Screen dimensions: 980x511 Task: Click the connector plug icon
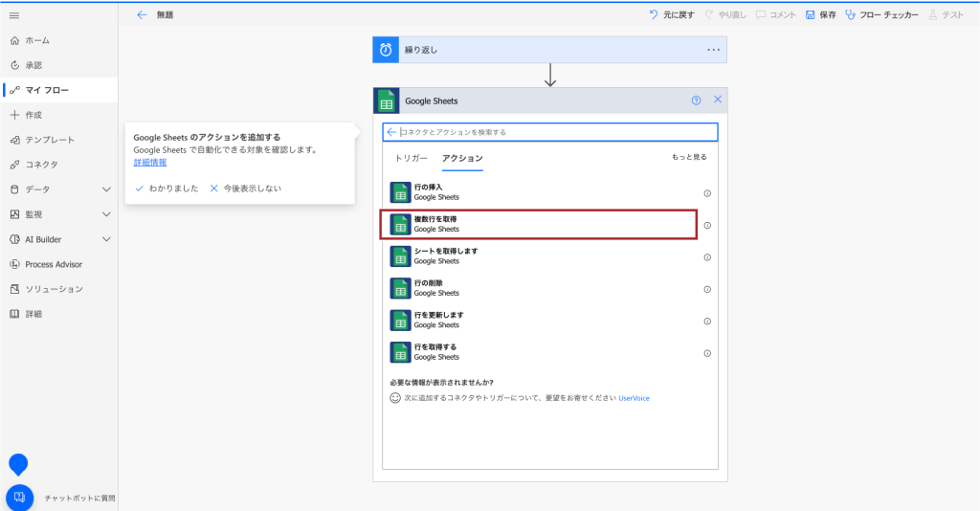tap(15, 165)
